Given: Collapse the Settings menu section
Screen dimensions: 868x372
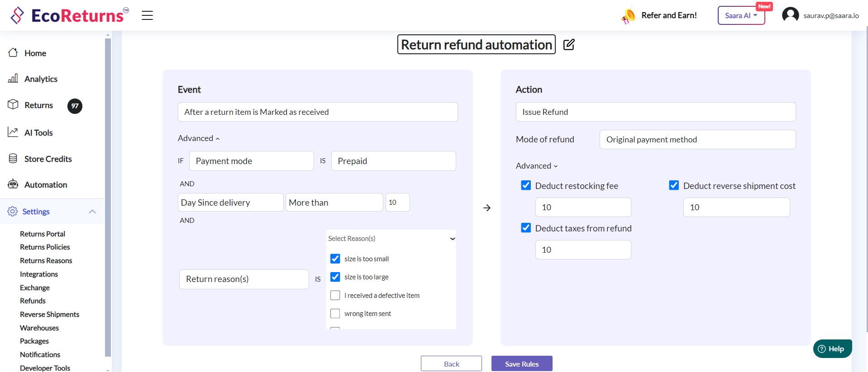Looking at the screenshot, I should click(x=92, y=212).
